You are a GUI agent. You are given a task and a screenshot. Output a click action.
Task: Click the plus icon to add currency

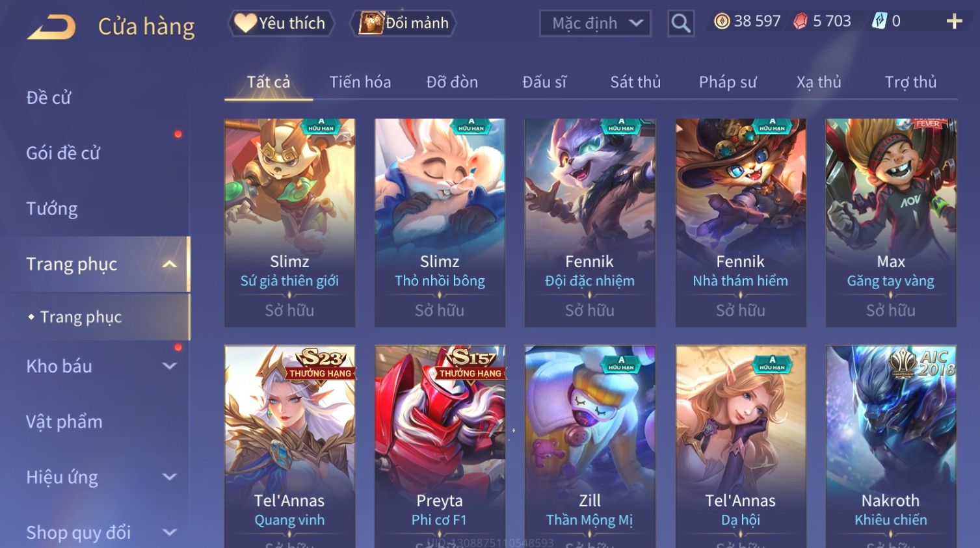point(954,21)
